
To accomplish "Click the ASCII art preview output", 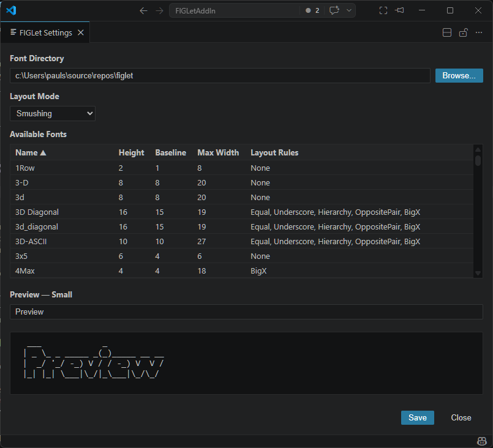I will pyautogui.click(x=246, y=363).
